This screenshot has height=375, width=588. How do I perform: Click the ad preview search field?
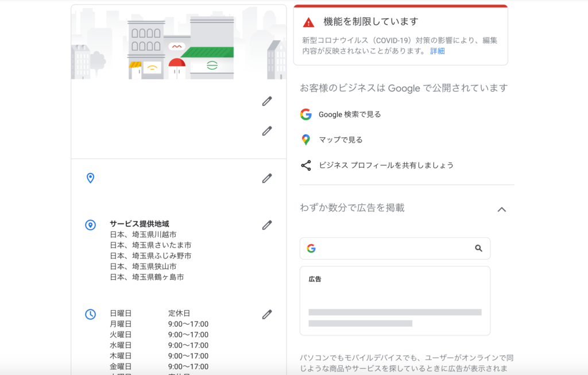(395, 248)
